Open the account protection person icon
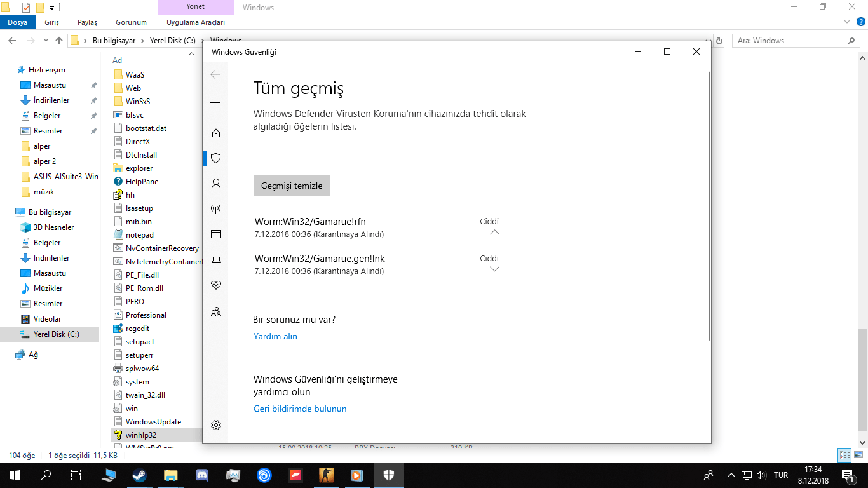 [216, 184]
